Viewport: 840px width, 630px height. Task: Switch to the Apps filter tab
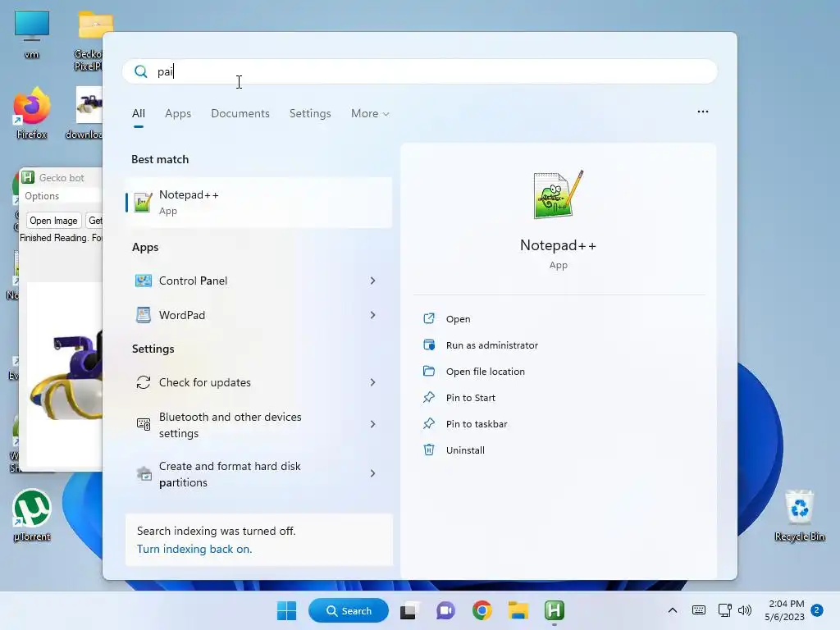pos(178,113)
